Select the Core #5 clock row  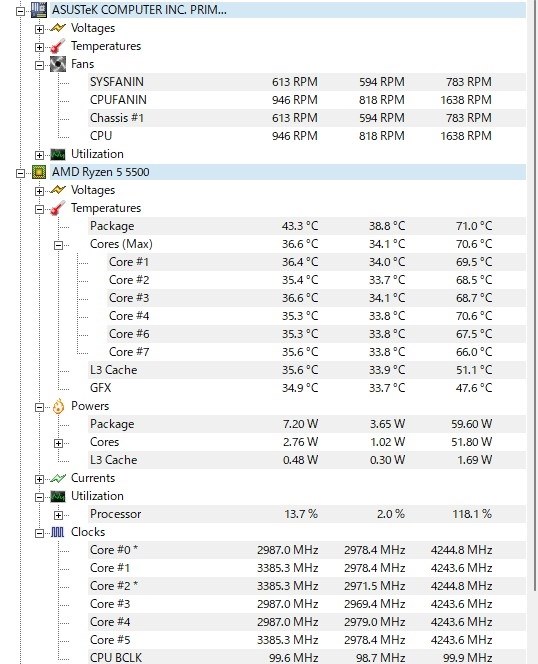pyautogui.click(x=307, y=640)
